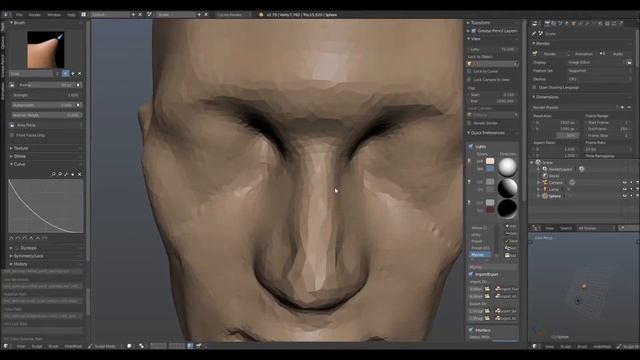Open viewport View menu in bottom header

point(21,346)
